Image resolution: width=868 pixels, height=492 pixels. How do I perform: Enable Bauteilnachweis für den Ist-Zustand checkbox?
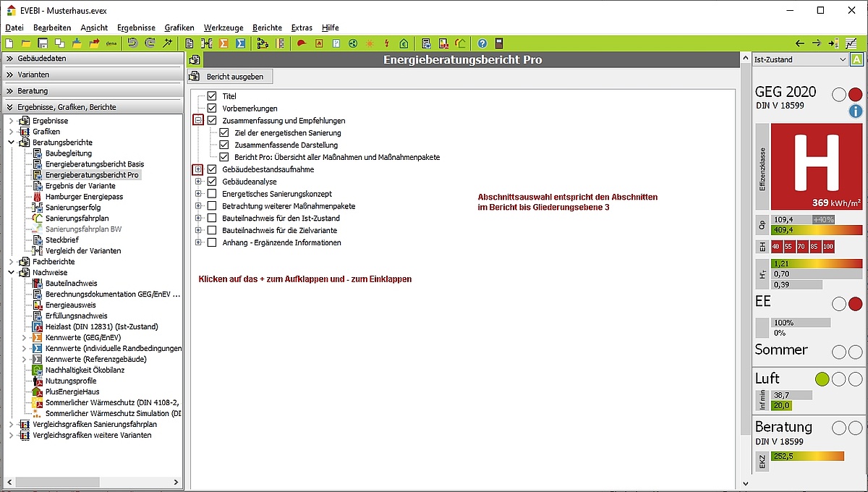tap(212, 218)
